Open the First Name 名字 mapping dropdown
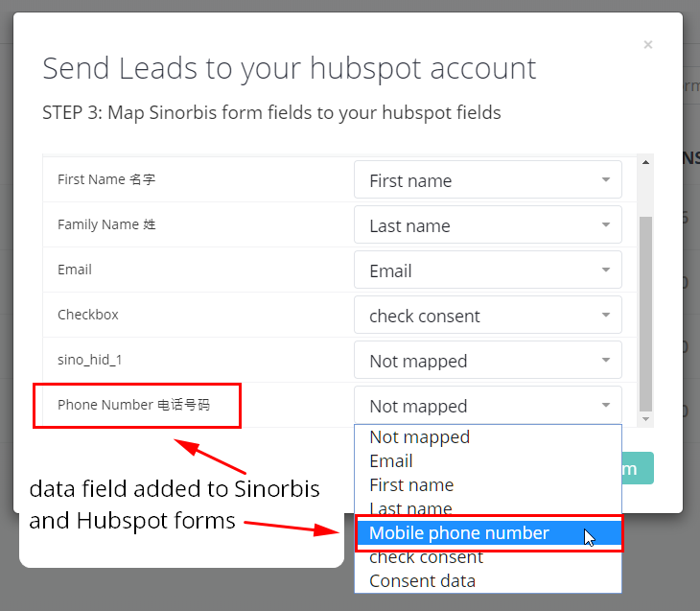This screenshot has height=611, width=700. 487,180
